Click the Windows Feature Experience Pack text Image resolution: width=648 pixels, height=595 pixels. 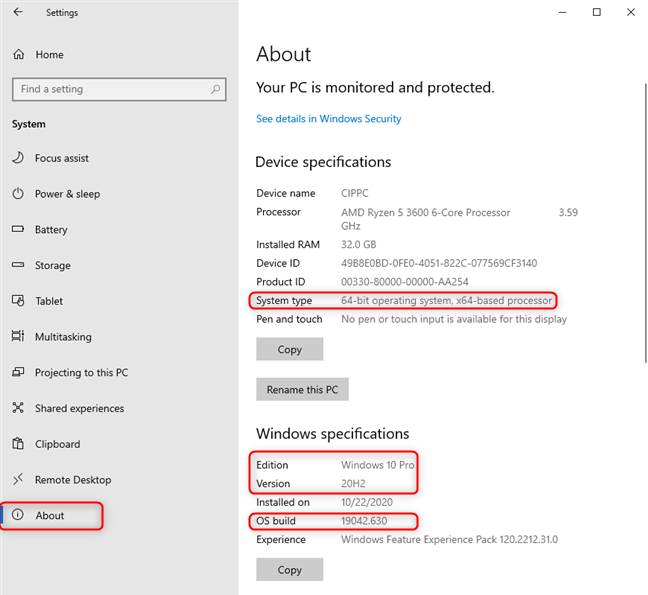449,539
